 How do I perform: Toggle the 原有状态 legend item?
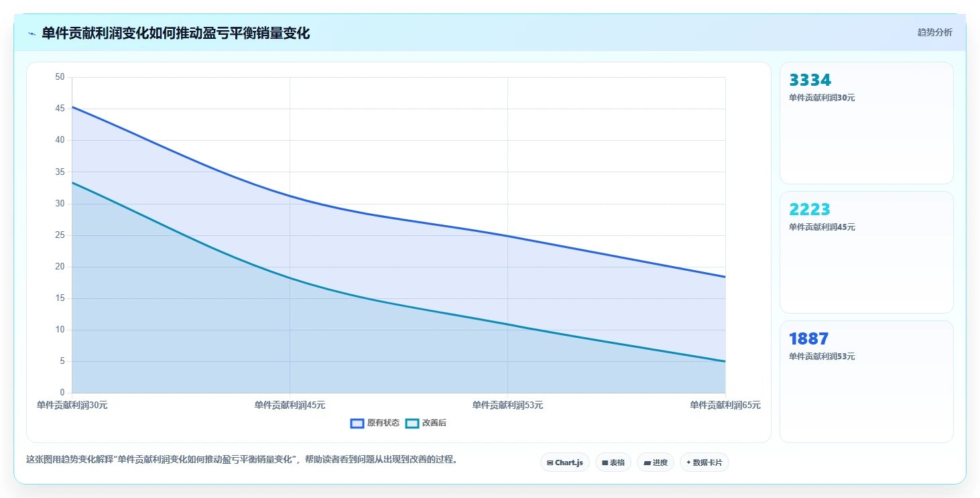tap(375, 423)
